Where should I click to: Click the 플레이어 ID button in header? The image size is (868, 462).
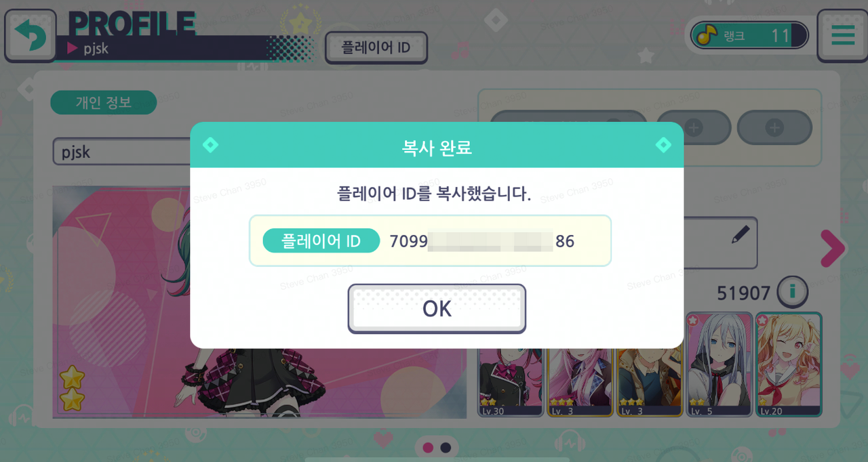376,48
